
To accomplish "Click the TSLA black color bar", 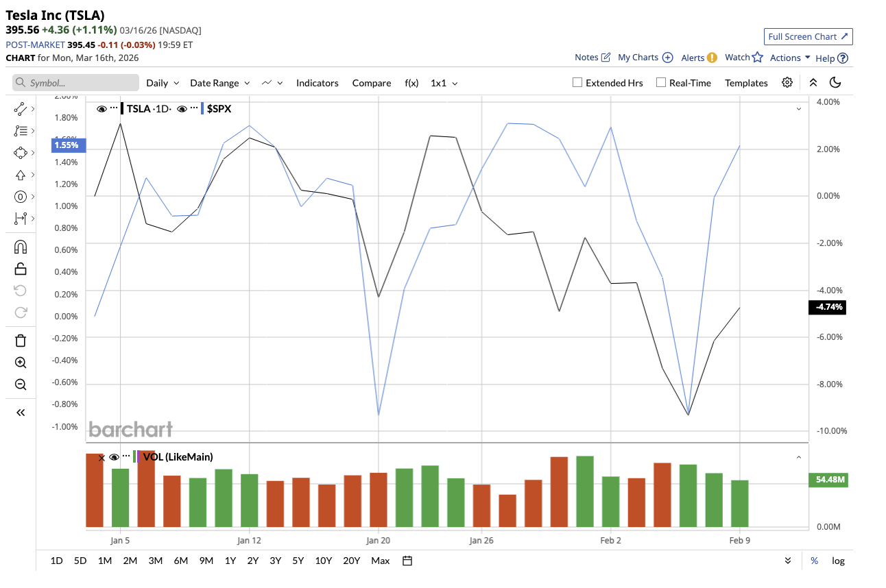I will tap(122, 108).
